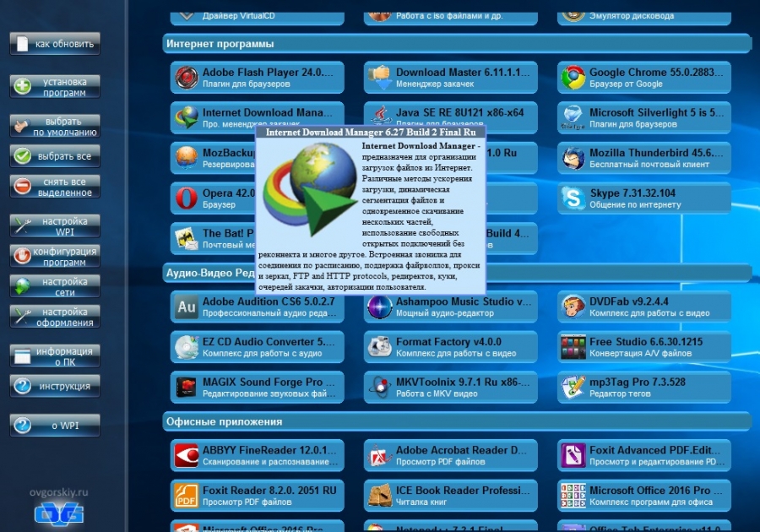Start 'установка программ' from sidebar
Viewport: 760px width, 532px height.
coord(55,87)
